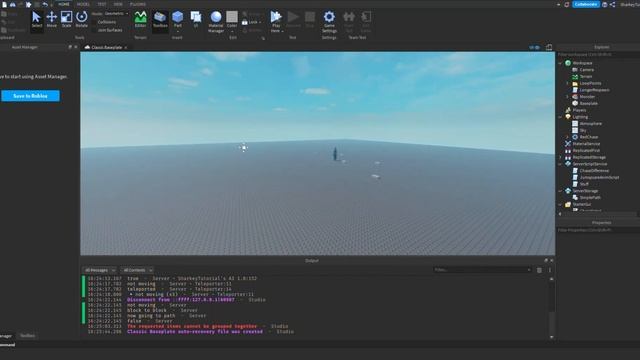Switch to the VIEW ribbon tab

point(118,4)
